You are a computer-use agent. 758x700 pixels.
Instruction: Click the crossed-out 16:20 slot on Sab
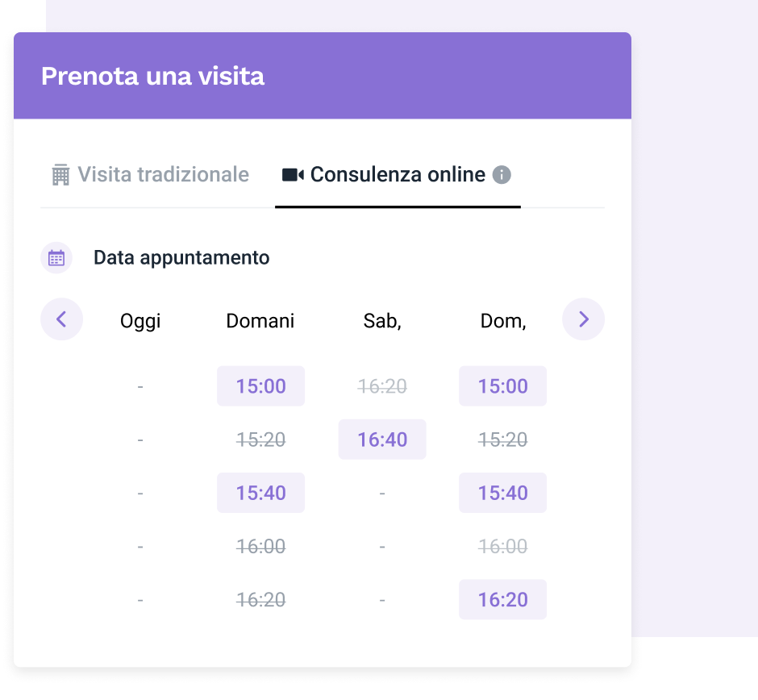pyautogui.click(x=382, y=386)
